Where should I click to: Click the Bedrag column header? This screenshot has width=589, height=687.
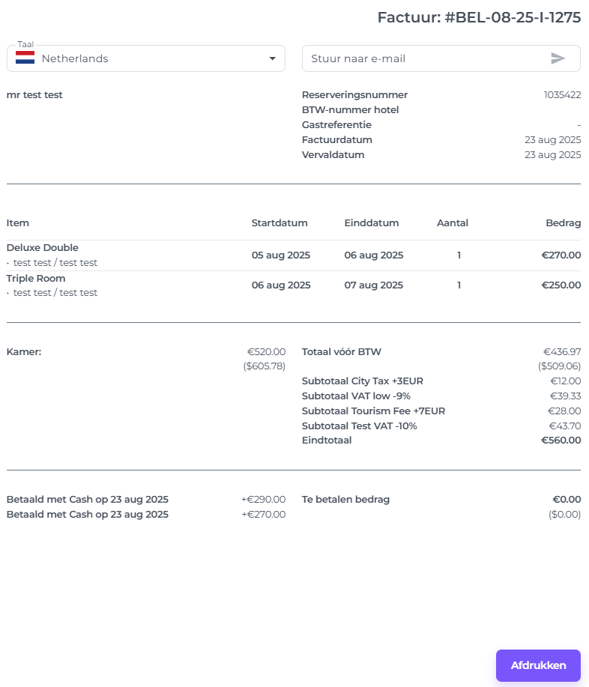click(563, 223)
